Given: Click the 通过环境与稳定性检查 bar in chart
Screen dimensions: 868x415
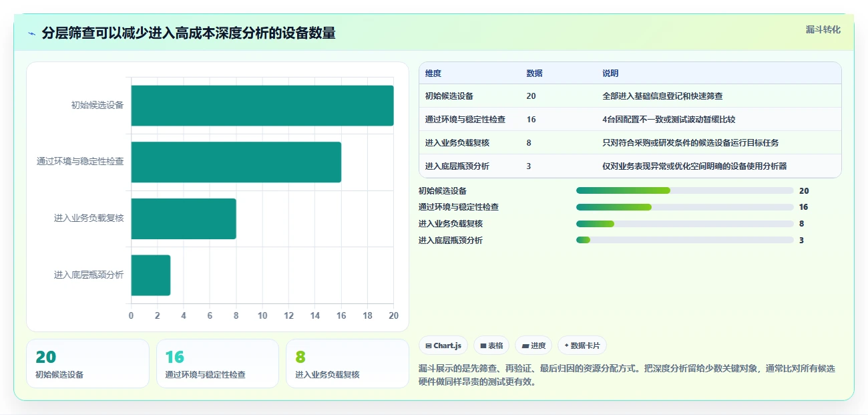Looking at the screenshot, I should pyautogui.click(x=236, y=162).
